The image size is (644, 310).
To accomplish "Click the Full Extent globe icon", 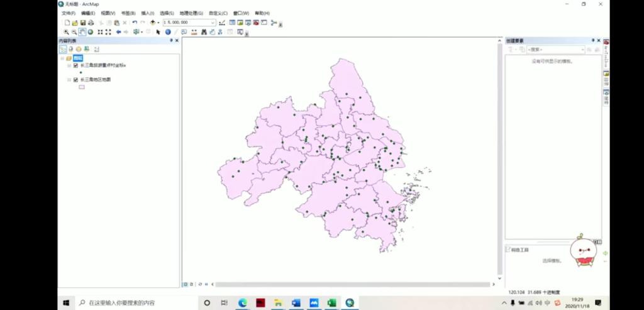I will pos(91,31).
